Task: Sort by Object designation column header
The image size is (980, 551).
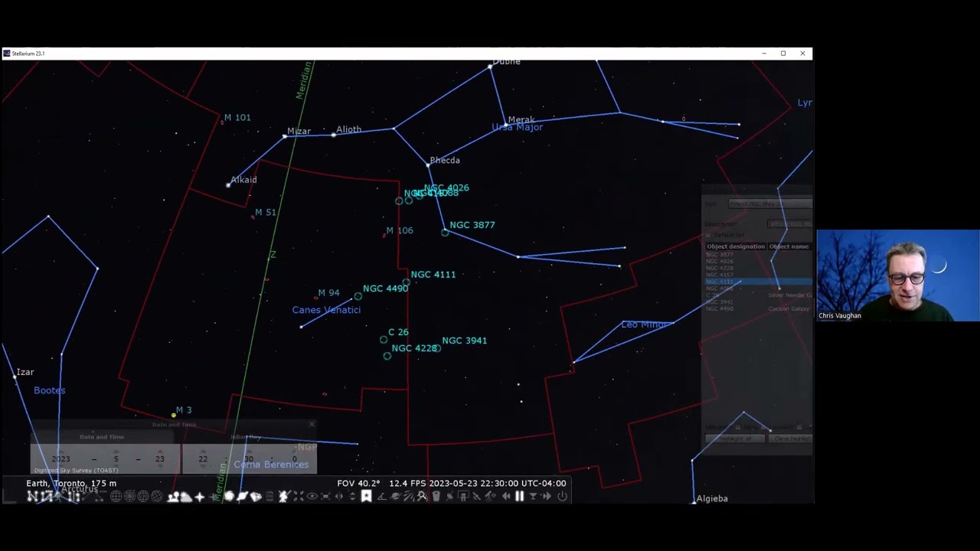Action: pyautogui.click(x=736, y=246)
